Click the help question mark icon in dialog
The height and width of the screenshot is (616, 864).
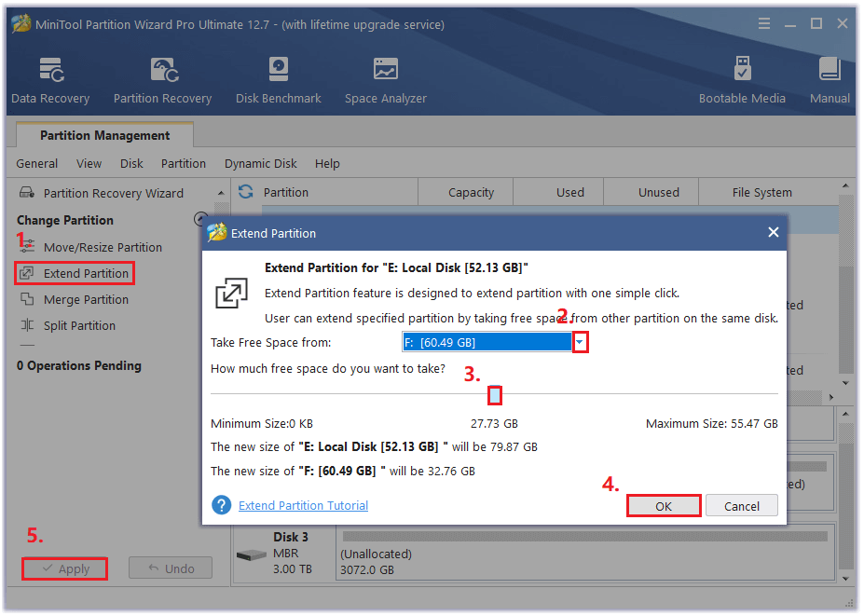tap(222, 505)
